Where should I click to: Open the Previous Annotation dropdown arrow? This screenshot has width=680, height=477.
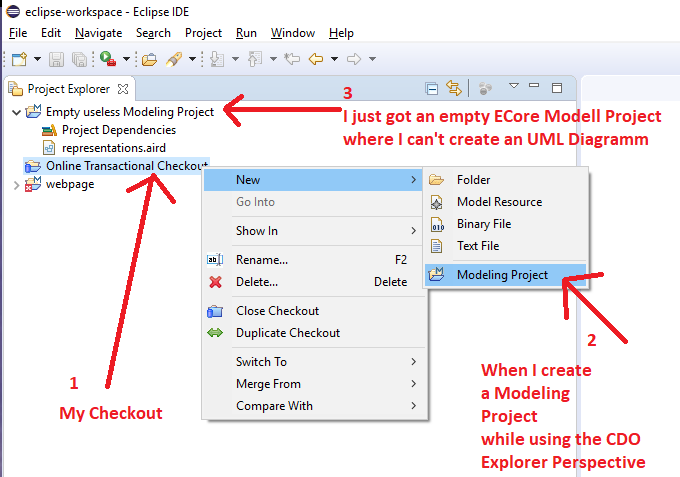(x=273, y=59)
